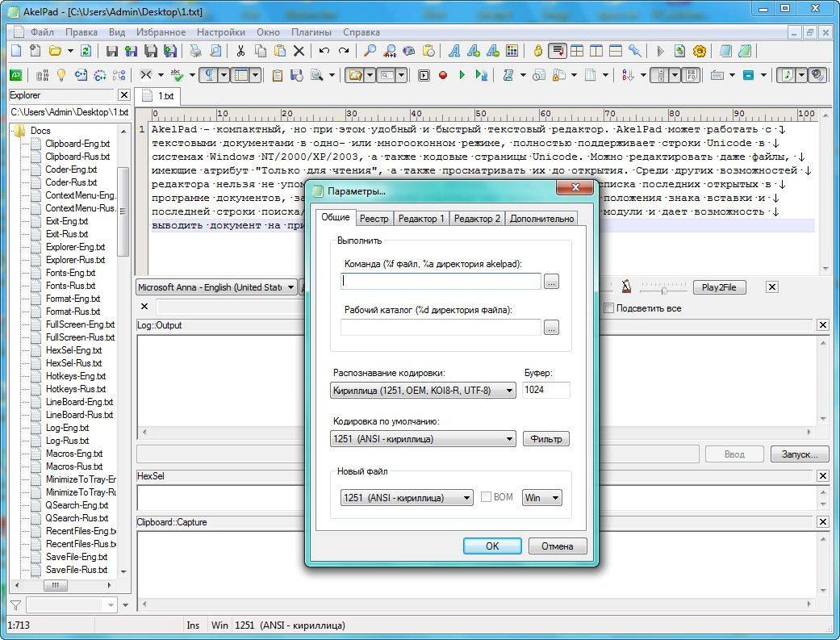The width and height of the screenshot is (840, 640).
Task: Click the Запуск... button
Action: coord(800,454)
